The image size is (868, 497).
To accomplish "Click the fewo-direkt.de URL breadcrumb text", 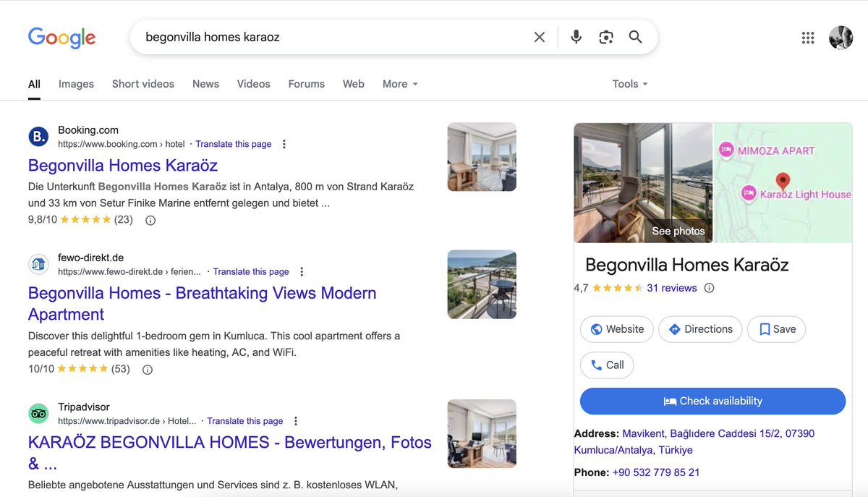I will 129,272.
